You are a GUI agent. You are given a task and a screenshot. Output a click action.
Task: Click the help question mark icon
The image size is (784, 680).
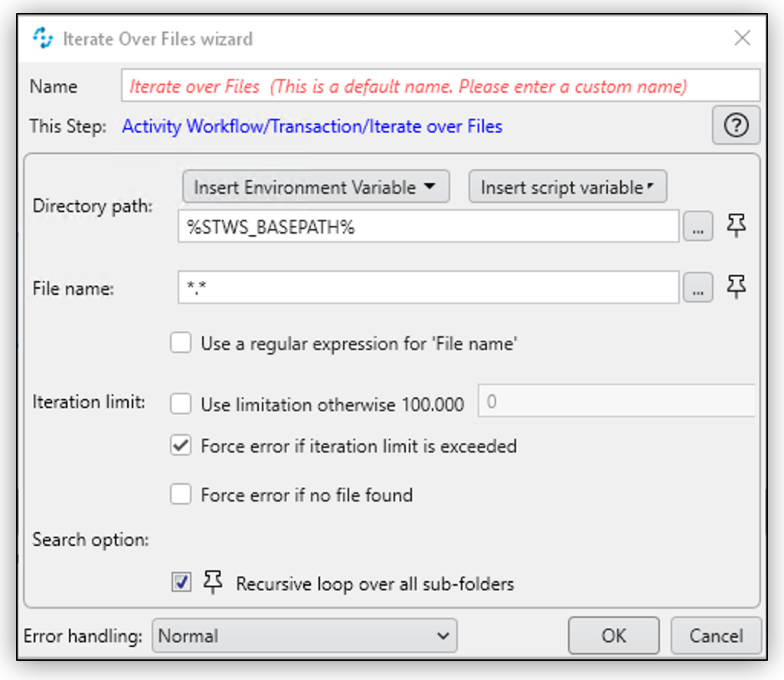point(735,125)
